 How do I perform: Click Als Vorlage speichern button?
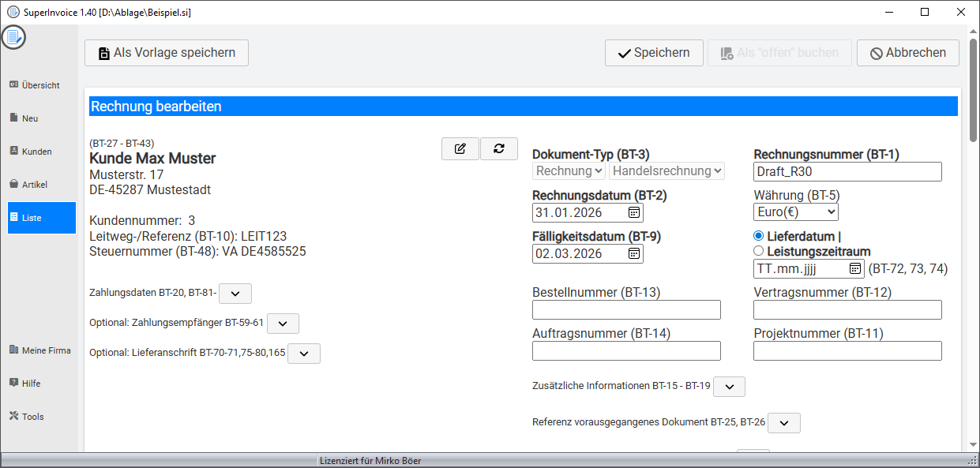click(x=167, y=53)
